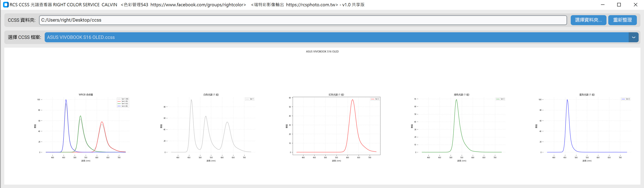Maximize the RCS CCSS viewer window
The image size is (644, 188).
[619, 5]
